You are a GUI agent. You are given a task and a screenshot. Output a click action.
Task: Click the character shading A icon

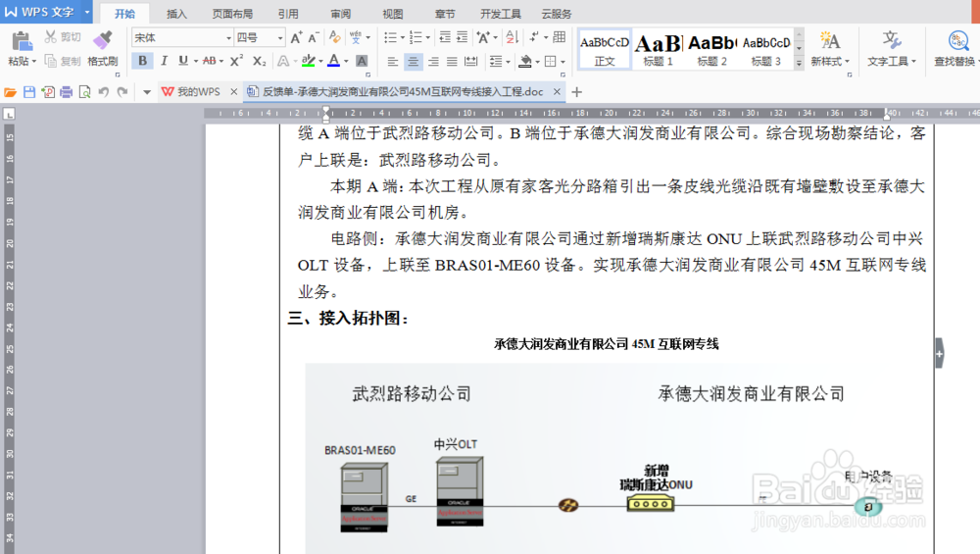pyautogui.click(x=362, y=61)
